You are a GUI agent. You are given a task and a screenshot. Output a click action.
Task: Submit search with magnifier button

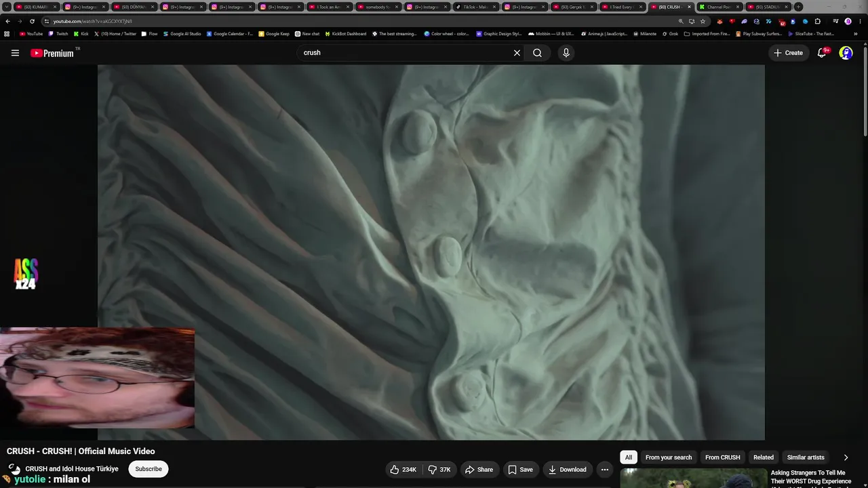pyautogui.click(x=537, y=53)
